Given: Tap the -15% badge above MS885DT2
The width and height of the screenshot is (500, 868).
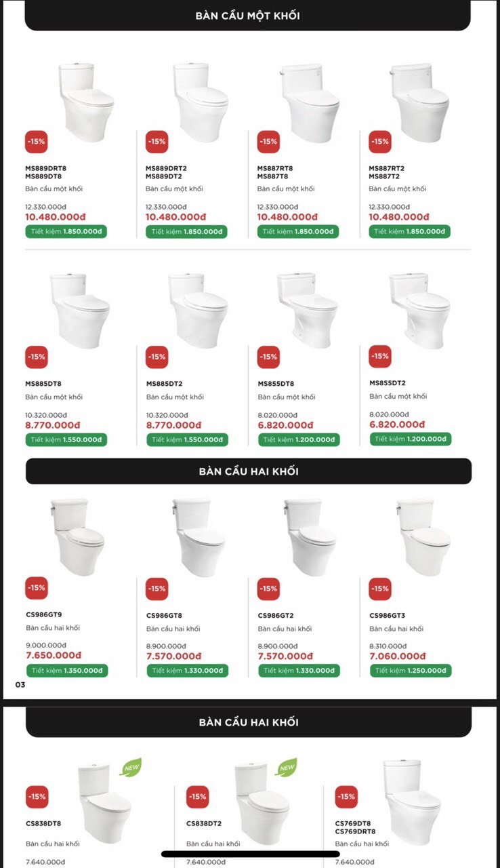Looking at the screenshot, I should 157,357.
